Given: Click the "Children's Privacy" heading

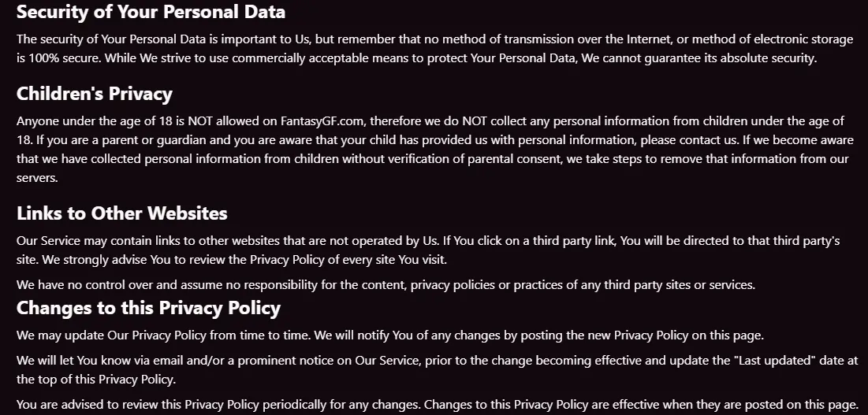Looking at the screenshot, I should (x=95, y=94).
